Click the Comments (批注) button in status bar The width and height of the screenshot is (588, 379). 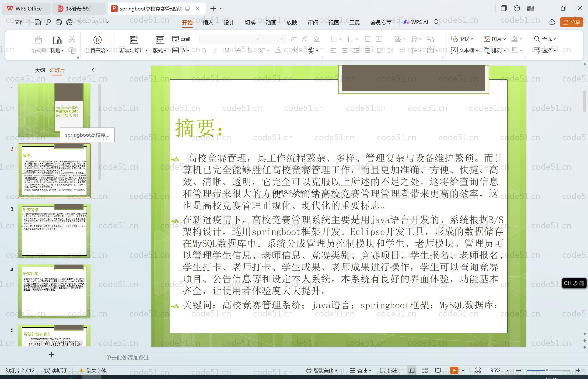click(x=389, y=370)
